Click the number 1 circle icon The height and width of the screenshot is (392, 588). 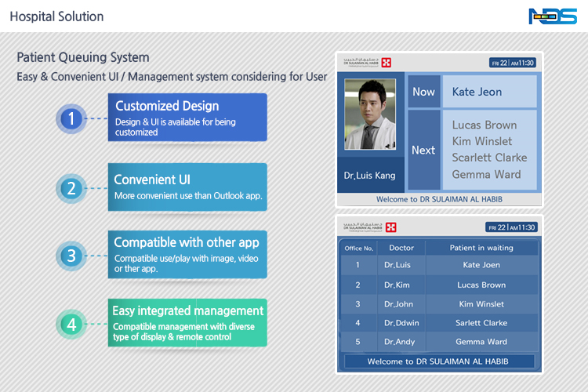click(x=71, y=119)
